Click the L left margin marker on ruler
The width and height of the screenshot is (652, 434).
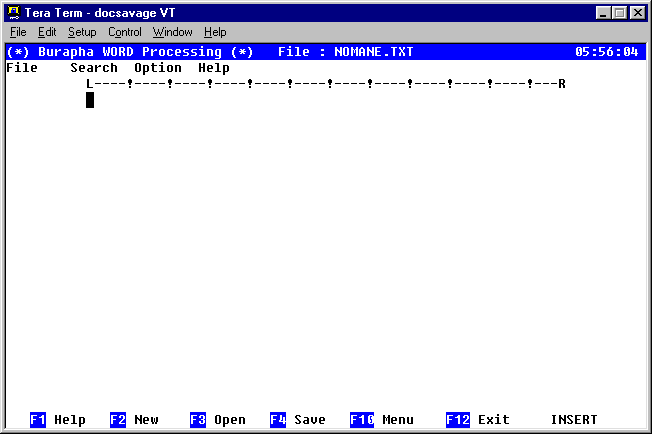[x=90, y=84]
